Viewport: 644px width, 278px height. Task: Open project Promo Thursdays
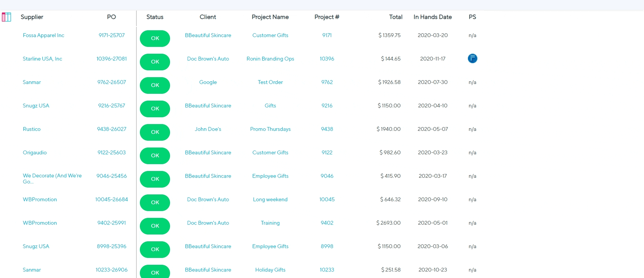(270, 129)
